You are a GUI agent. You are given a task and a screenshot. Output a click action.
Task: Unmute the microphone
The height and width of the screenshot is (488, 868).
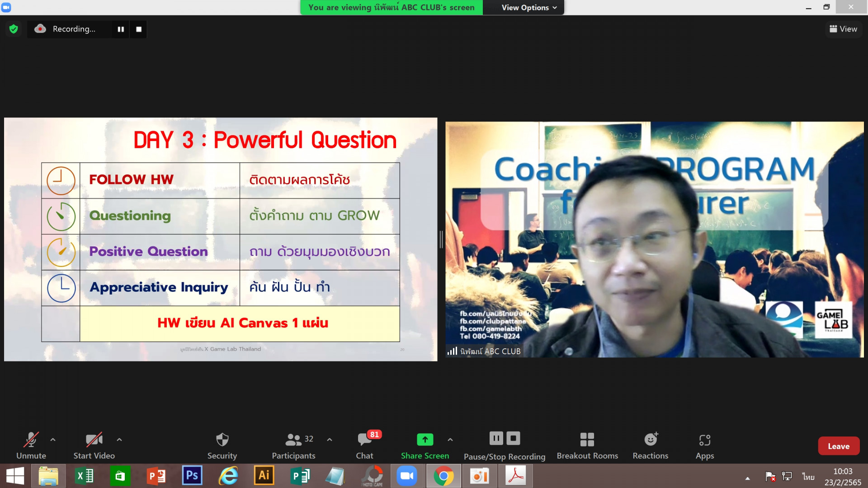(31, 446)
